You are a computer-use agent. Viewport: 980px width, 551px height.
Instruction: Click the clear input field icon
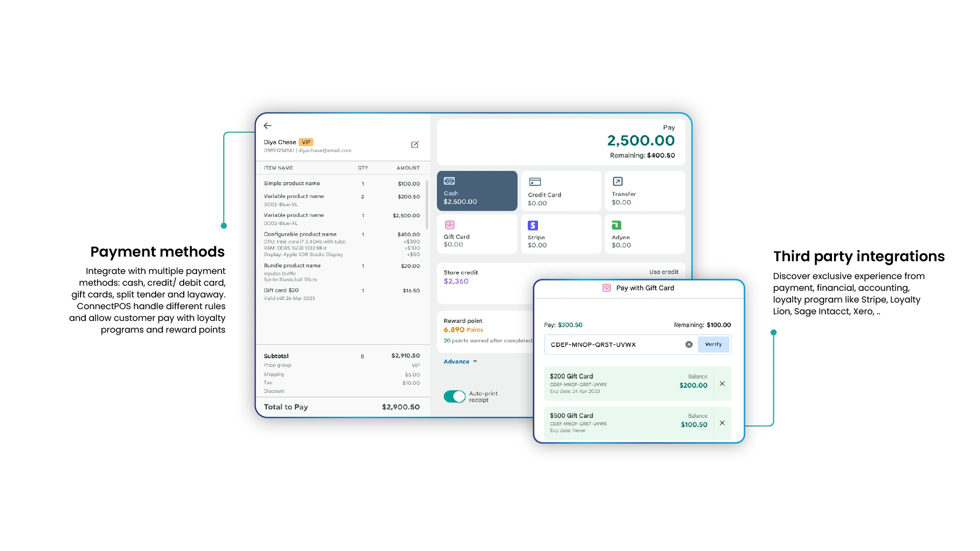pos(689,344)
